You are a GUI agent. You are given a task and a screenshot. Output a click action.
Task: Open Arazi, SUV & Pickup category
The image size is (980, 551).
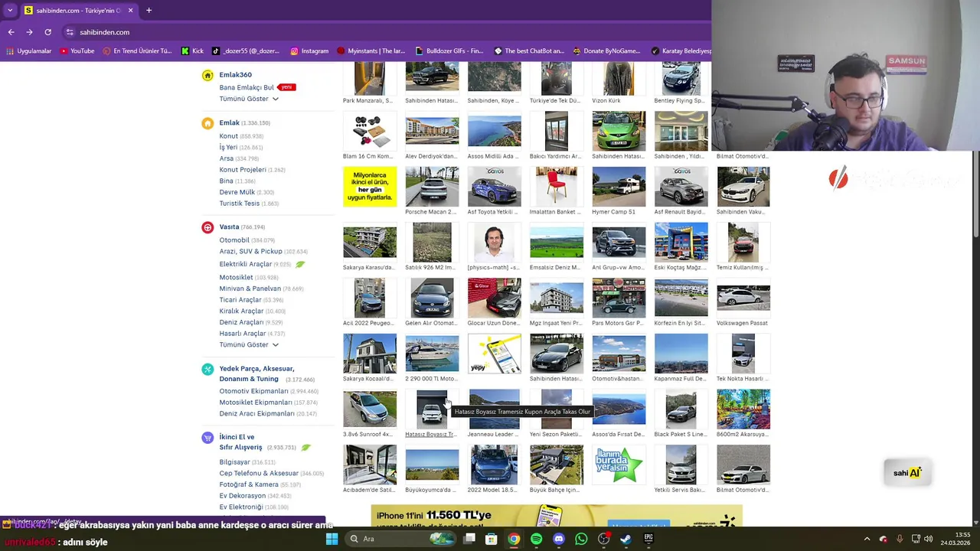[x=250, y=251]
